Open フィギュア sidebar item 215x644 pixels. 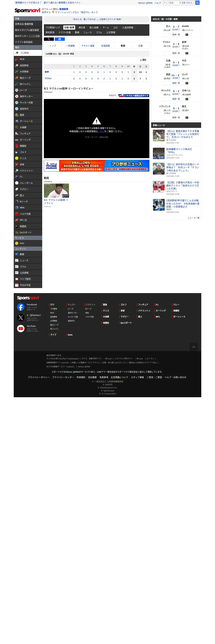tap(28, 134)
